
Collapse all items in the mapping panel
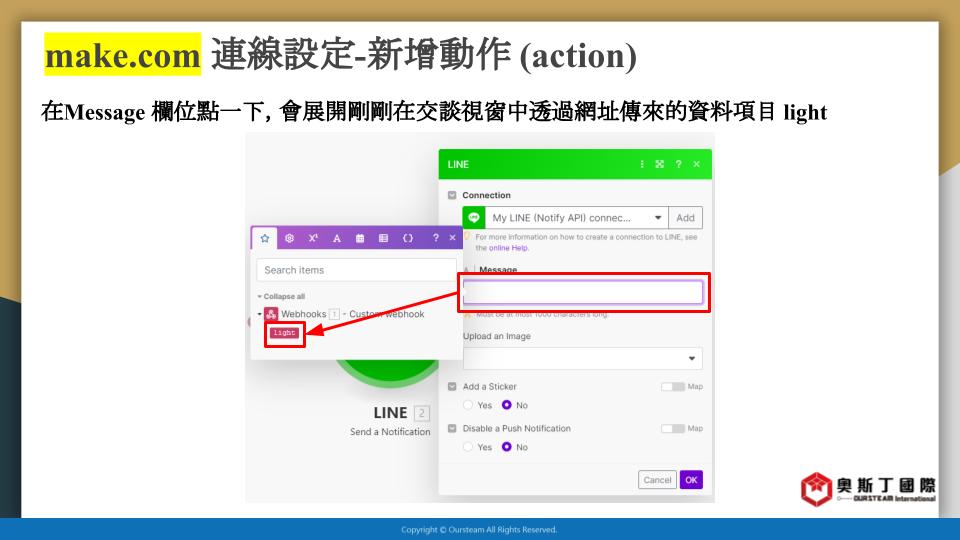282,296
